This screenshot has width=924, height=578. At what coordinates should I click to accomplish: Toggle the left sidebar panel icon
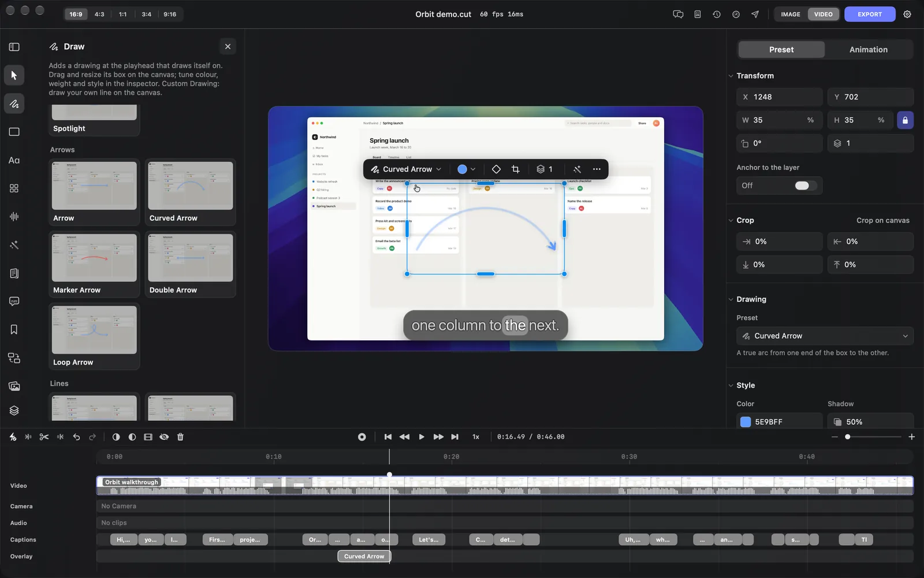(x=14, y=47)
